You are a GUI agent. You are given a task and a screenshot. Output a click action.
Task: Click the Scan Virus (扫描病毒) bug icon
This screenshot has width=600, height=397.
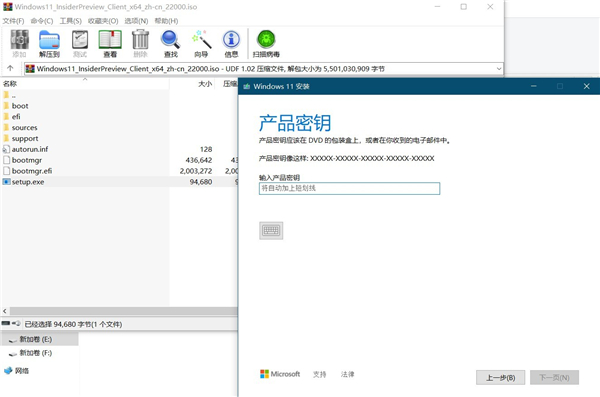coord(266,39)
